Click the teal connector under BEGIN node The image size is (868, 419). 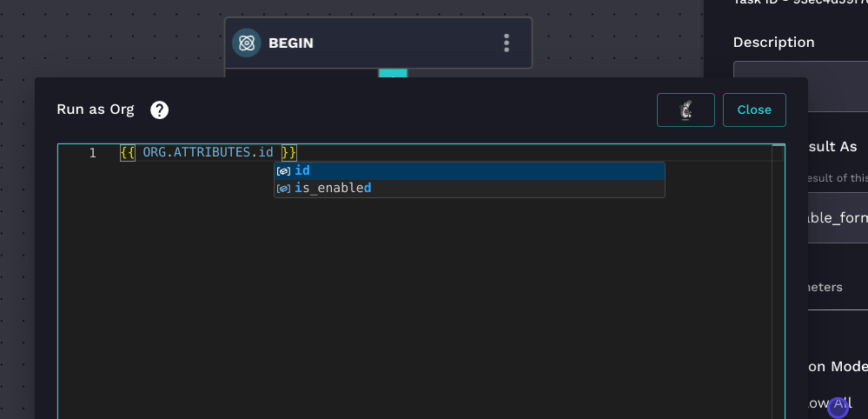pyautogui.click(x=393, y=73)
